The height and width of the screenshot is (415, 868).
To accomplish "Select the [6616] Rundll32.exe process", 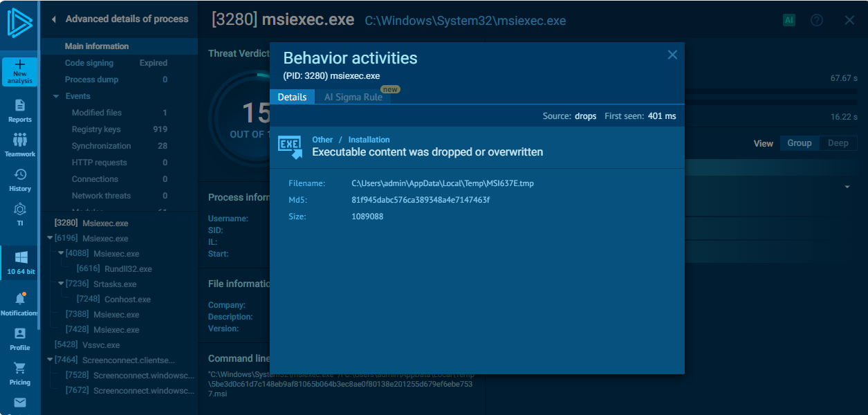I will (x=114, y=269).
